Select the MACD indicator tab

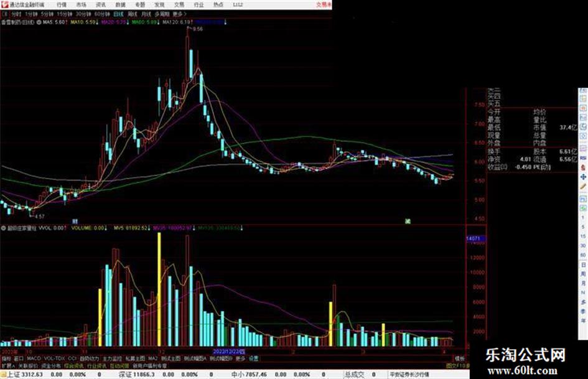34,358
